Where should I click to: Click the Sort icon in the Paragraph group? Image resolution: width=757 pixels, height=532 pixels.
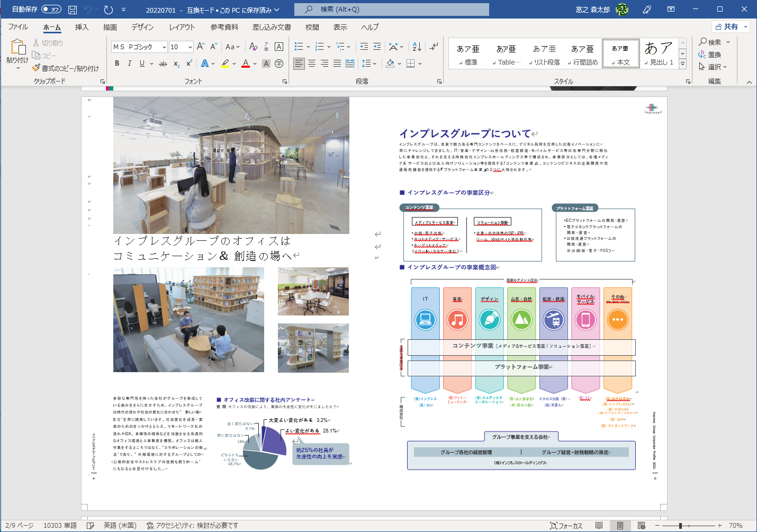(x=416, y=47)
